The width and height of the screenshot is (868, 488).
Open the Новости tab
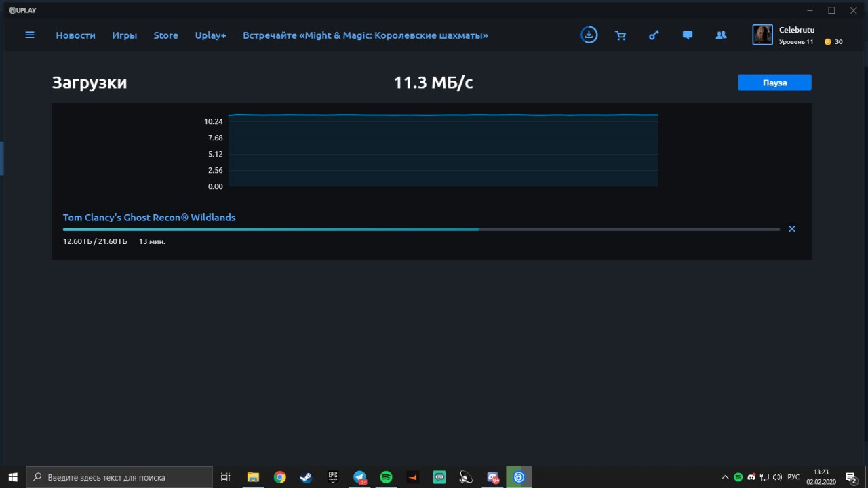(75, 35)
